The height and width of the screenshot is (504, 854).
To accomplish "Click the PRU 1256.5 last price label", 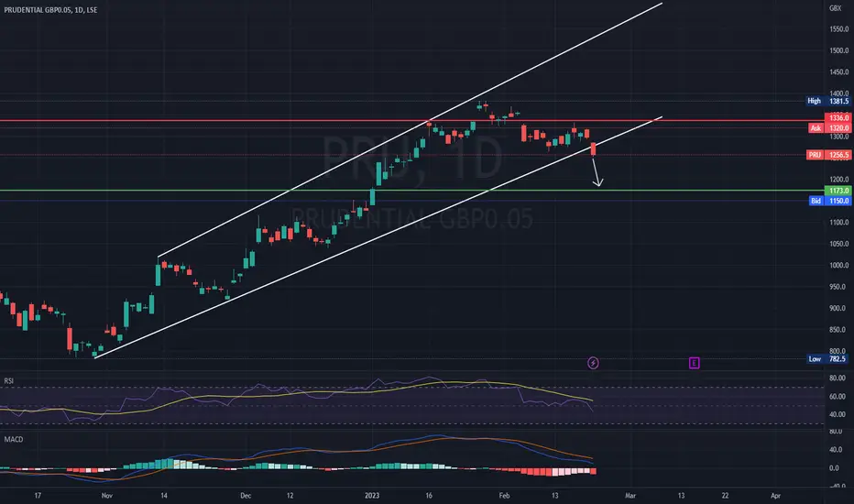I will point(828,155).
